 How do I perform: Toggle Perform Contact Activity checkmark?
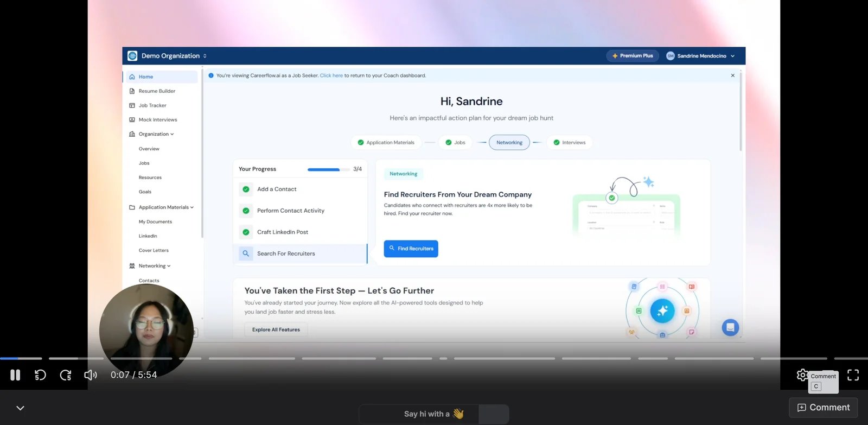click(246, 211)
